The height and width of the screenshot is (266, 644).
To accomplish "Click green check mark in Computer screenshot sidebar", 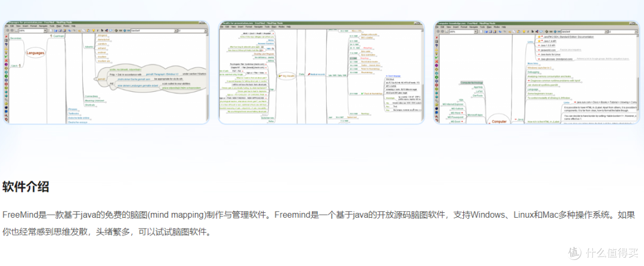I will click(436, 57).
